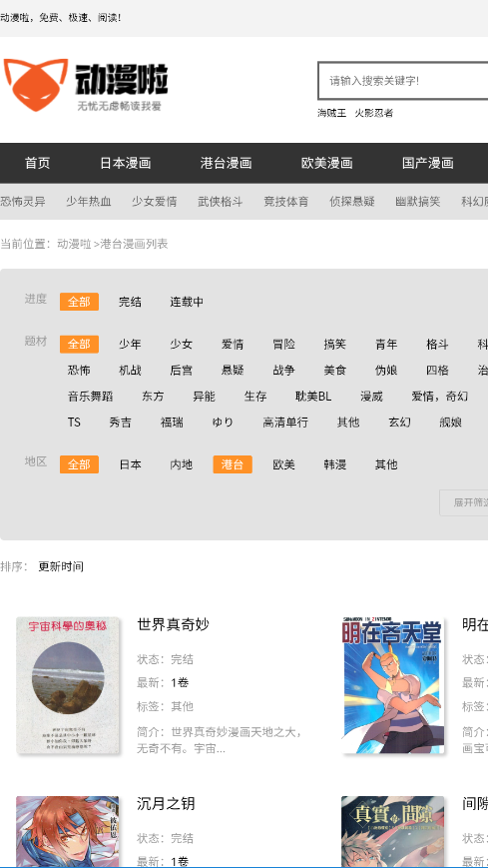Click 恐怖灵异 category link
This screenshot has width=488, height=868.
[23, 202]
